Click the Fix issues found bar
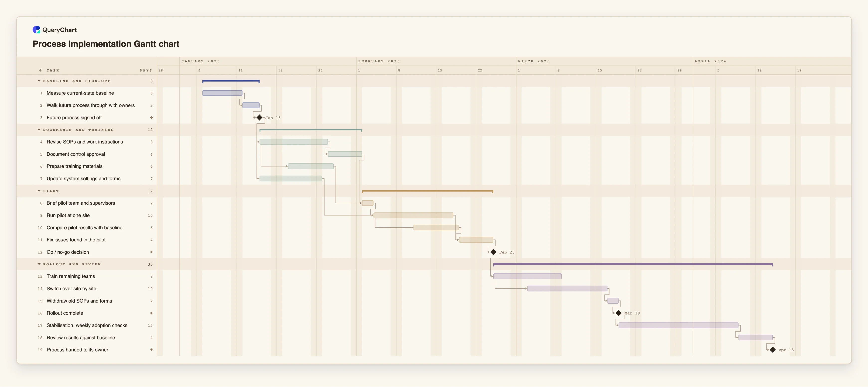 (x=476, y=240)
